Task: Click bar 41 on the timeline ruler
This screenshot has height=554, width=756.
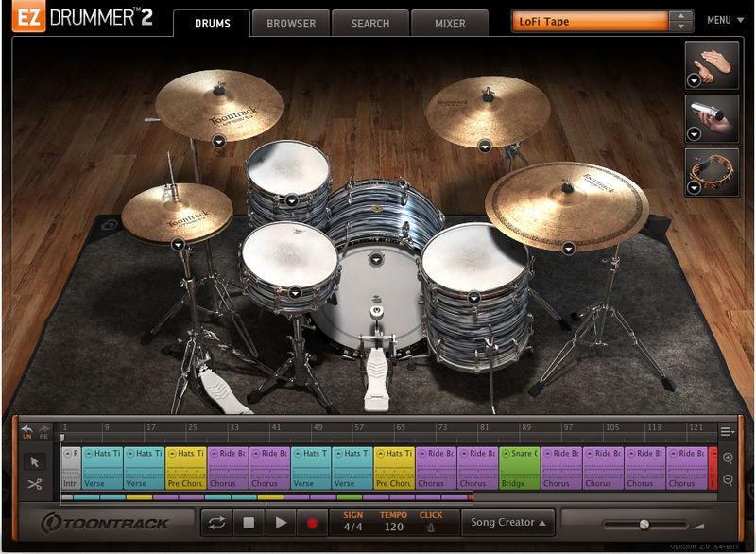Action: point(276,427)
